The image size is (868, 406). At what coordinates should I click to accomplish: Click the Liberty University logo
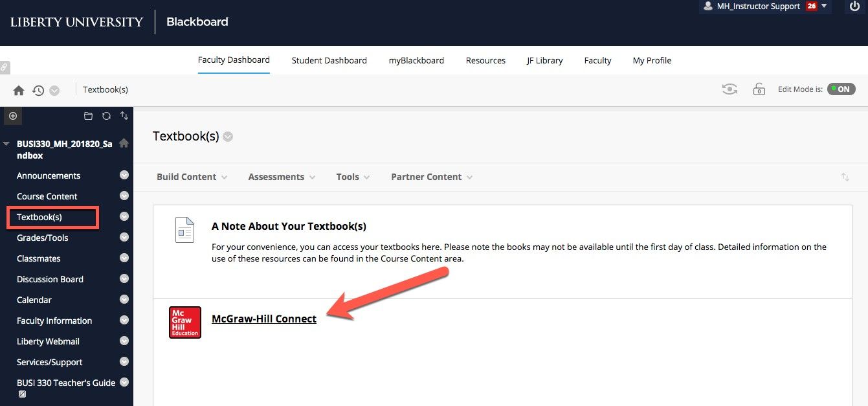[x=76, y=22]
